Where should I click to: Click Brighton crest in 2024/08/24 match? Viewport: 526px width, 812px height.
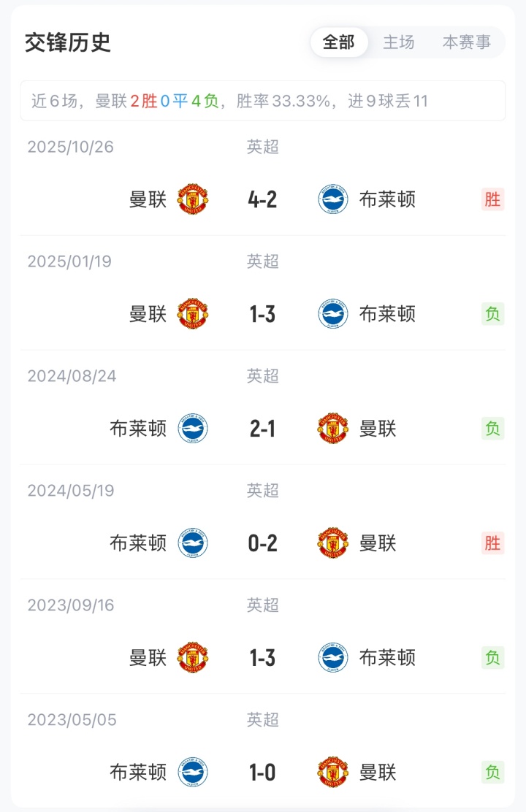[193, 429]
